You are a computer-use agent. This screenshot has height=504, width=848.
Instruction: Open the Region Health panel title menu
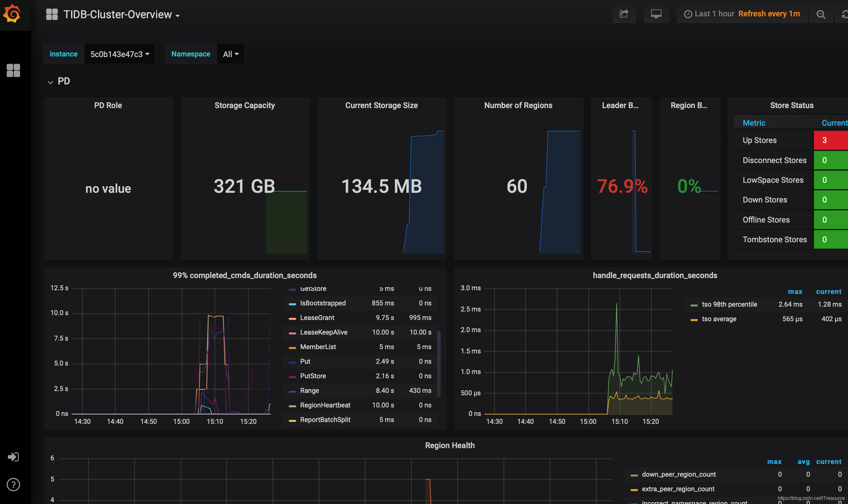point(449,445)
